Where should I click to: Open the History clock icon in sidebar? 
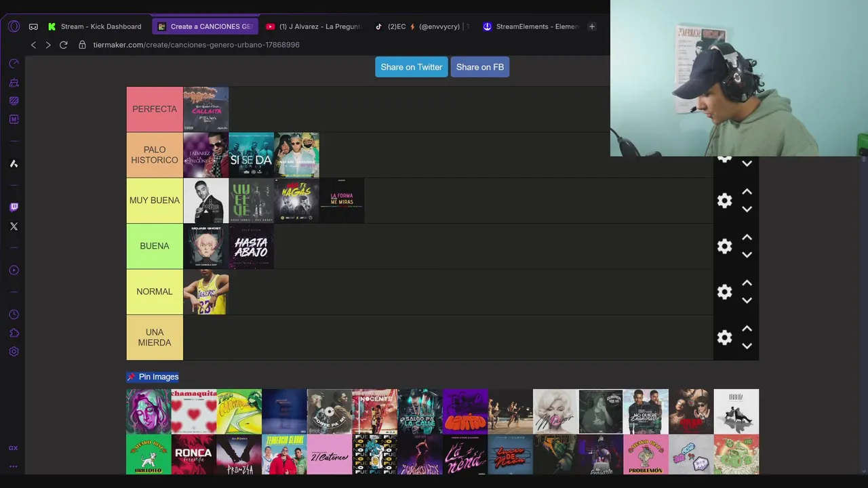click(14, 314)
